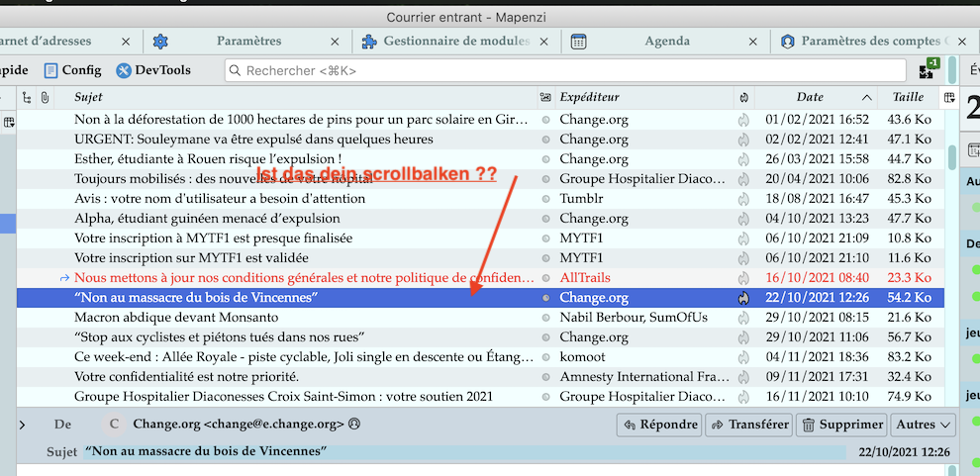980x476 pixels.
Task: Toggle read status of the Tumblr message
Action: click(x=545, y=199)
